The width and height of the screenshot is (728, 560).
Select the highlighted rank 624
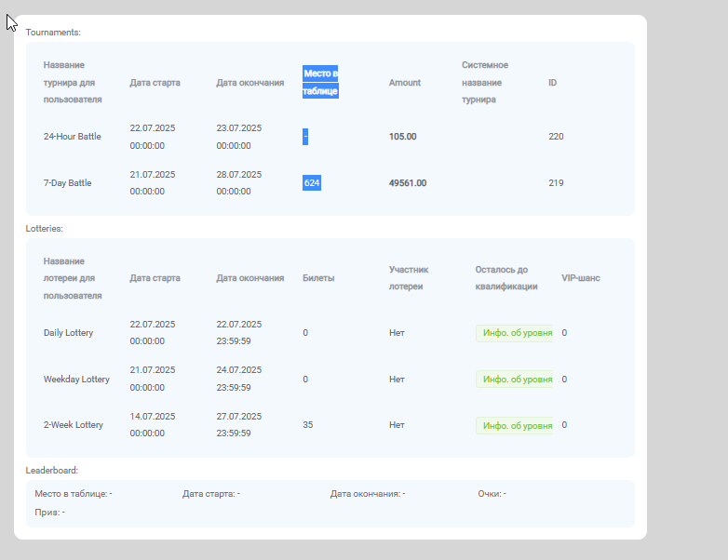[312, 183]
